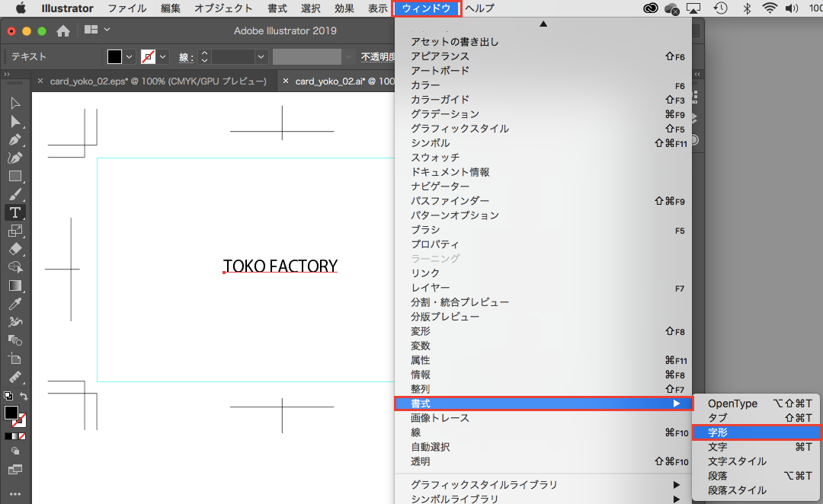
Task: Open the fill color dropdown arrow
Action: click(x=129, y=57)
